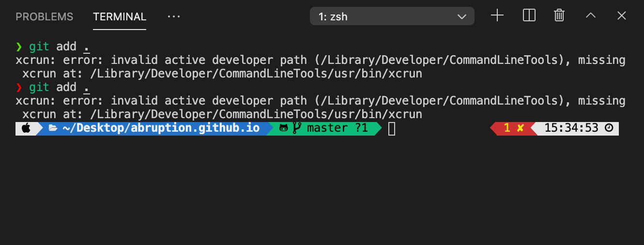This screenshot has width=644, height=245.
Task: Click the clock icon after 15:34:53
Action: click(609, 128)
